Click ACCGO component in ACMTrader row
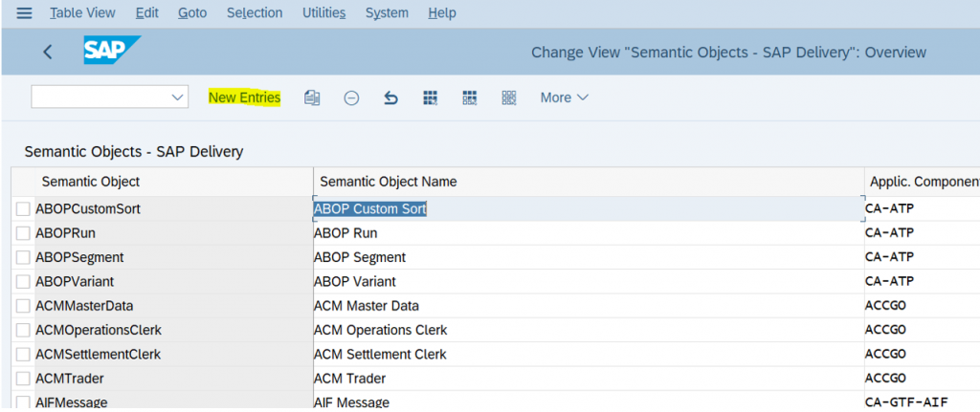Screen dimensions: 980x412 (x=923, y=379)
